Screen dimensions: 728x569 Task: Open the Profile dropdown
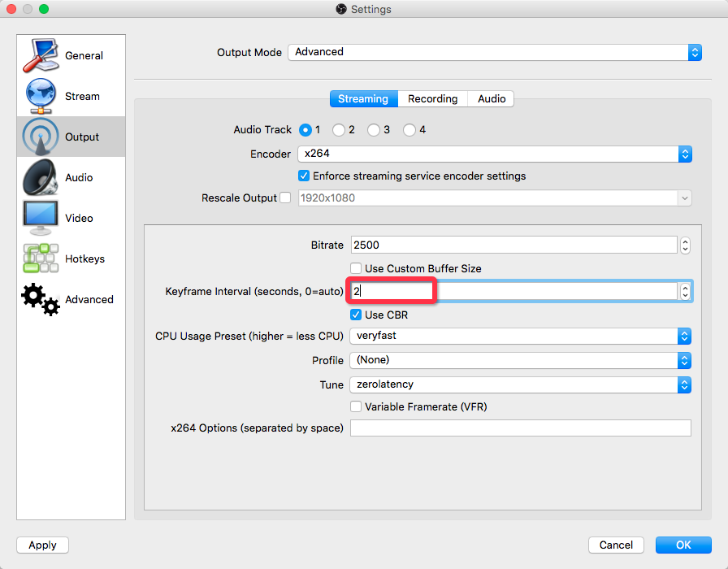point(521,360)
